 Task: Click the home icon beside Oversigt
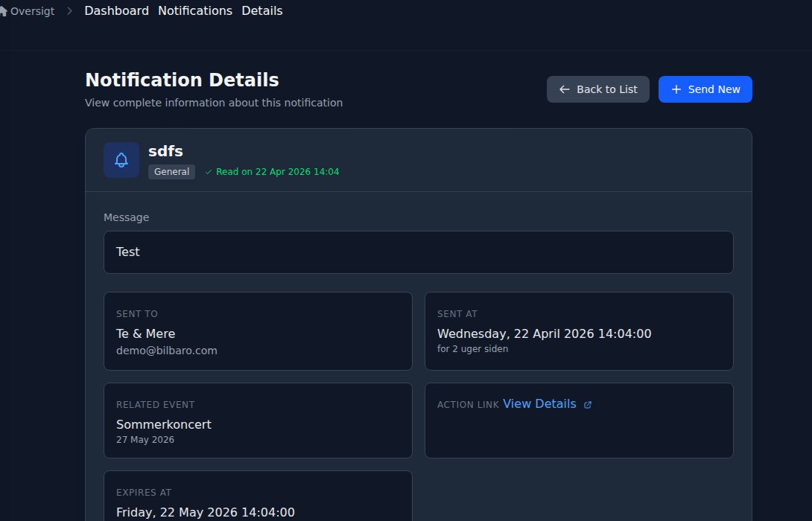click(3, 11)
